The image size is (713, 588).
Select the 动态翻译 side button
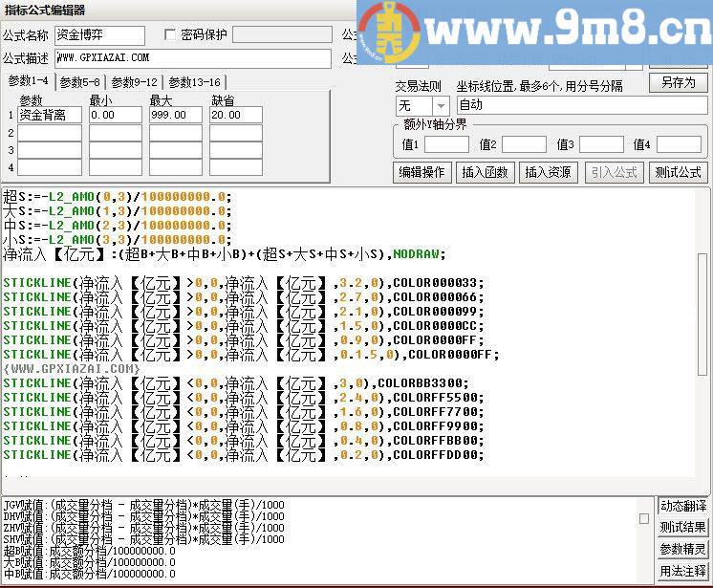click(682, 506)
